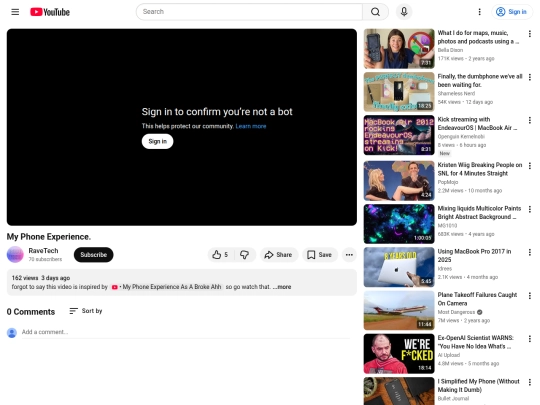Open Mixing liquids Multicolor Paints thumbnail
Screen dimensions: 540x405
pyautogui.click(x=399, y=224)
